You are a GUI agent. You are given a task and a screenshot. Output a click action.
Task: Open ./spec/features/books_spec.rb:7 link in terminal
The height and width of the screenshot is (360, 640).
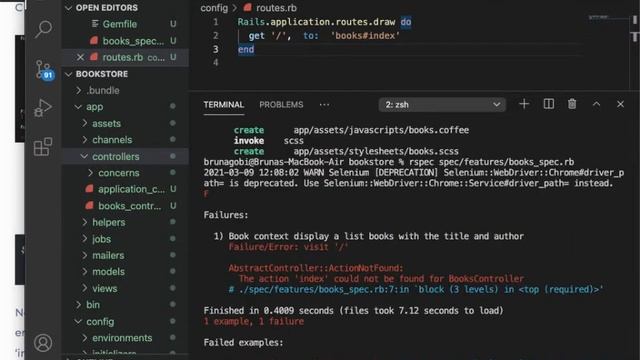(320, 289)
